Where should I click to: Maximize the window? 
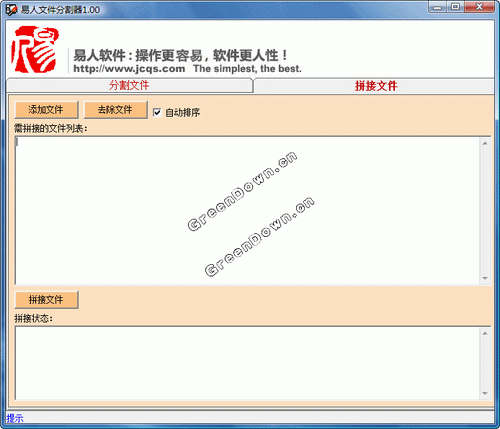456,7
